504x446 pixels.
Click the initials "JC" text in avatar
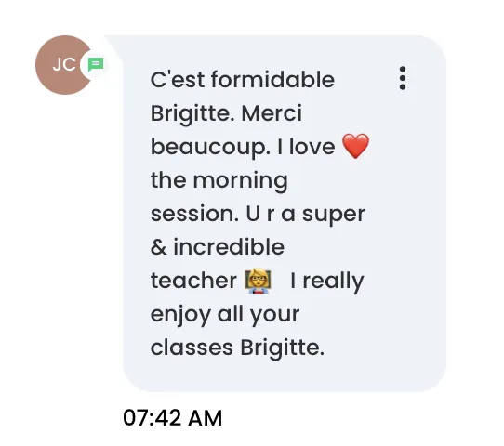[64, 64]
